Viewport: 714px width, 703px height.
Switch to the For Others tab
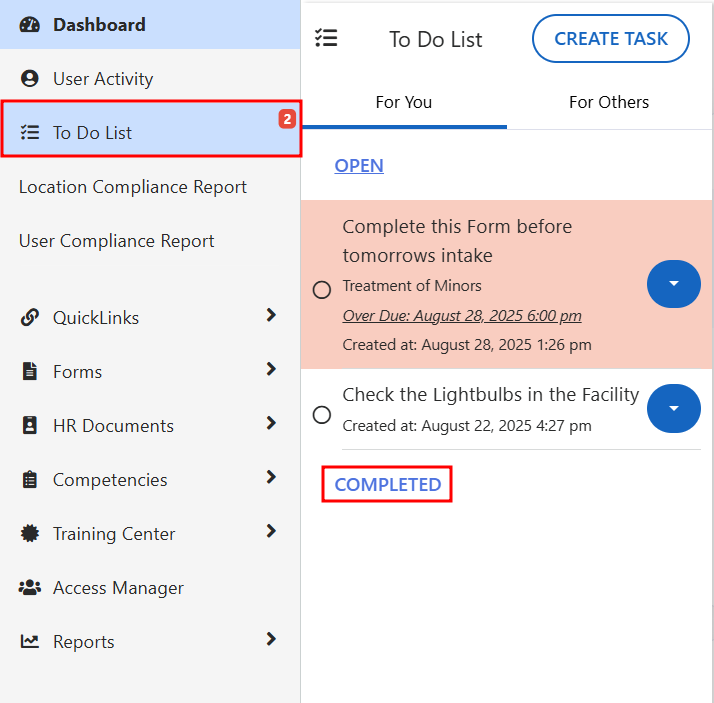[x=608, y=102]
